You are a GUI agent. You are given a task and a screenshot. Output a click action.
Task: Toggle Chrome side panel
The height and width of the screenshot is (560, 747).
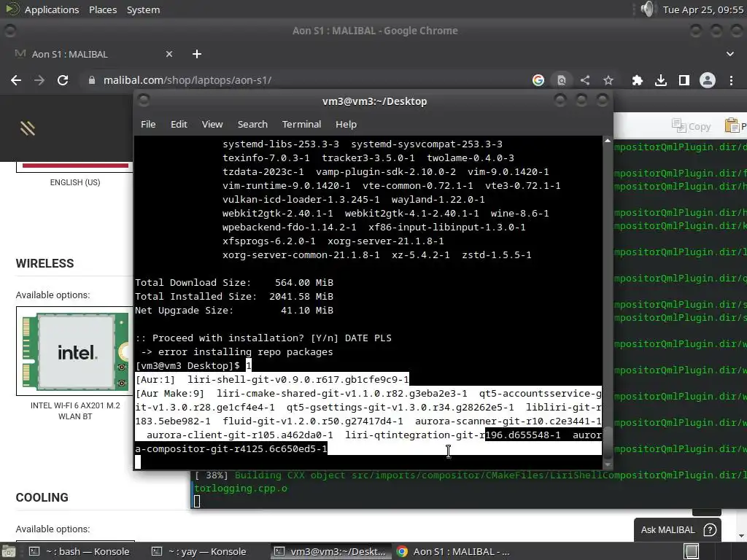[684, 80]
